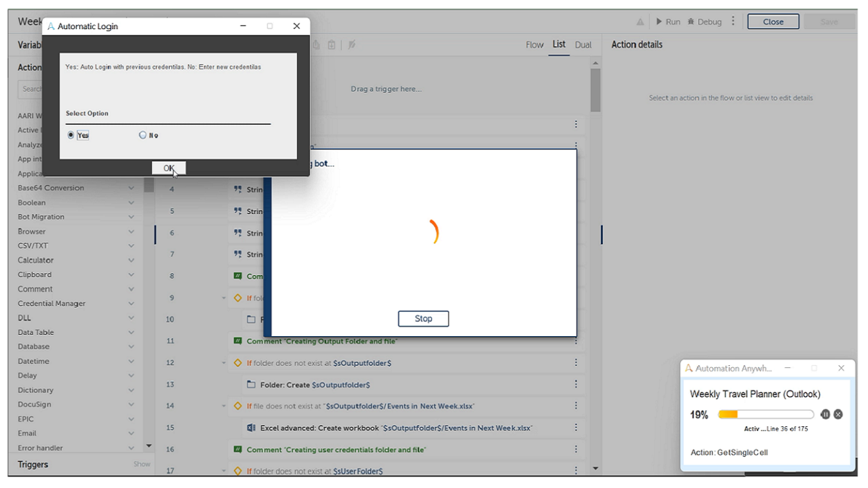Cancel the bot run with the X icon
This screenshot has width=868, height=488.
[x=838, y=414]
